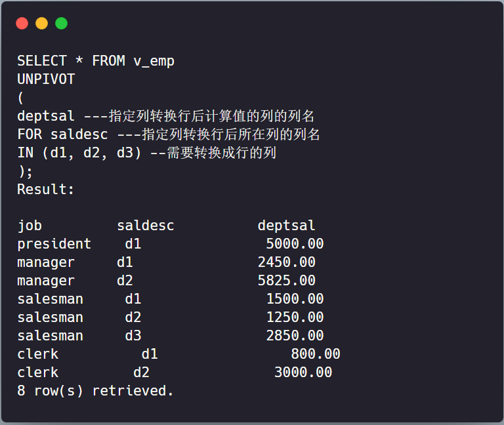Click the FOR saldesc code line
This screenshot has width=504, height=425.
pyautogui.click(x=168, y=134)
